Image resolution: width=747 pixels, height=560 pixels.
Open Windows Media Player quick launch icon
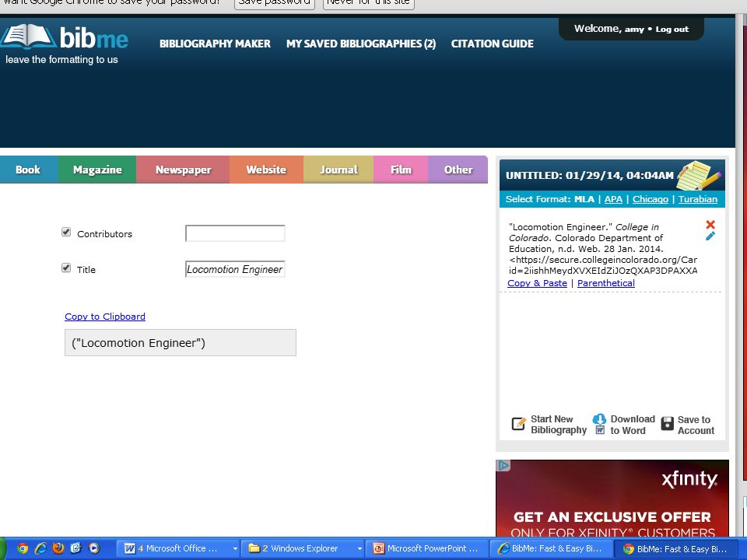(x=94, y=548)
